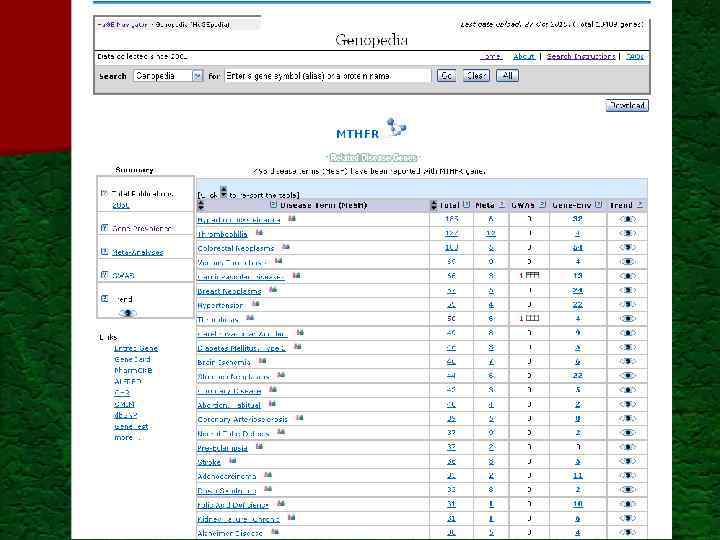
Task: View trend eye icon for Adenocarcinoma row
Action: [627, 476]
